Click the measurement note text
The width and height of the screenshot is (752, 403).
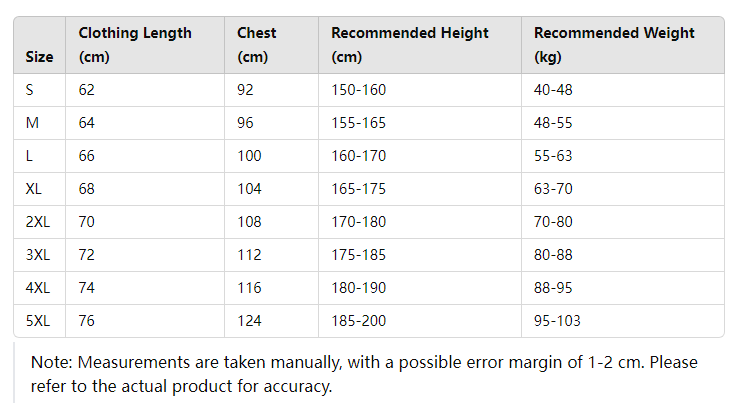pos(364,374)
